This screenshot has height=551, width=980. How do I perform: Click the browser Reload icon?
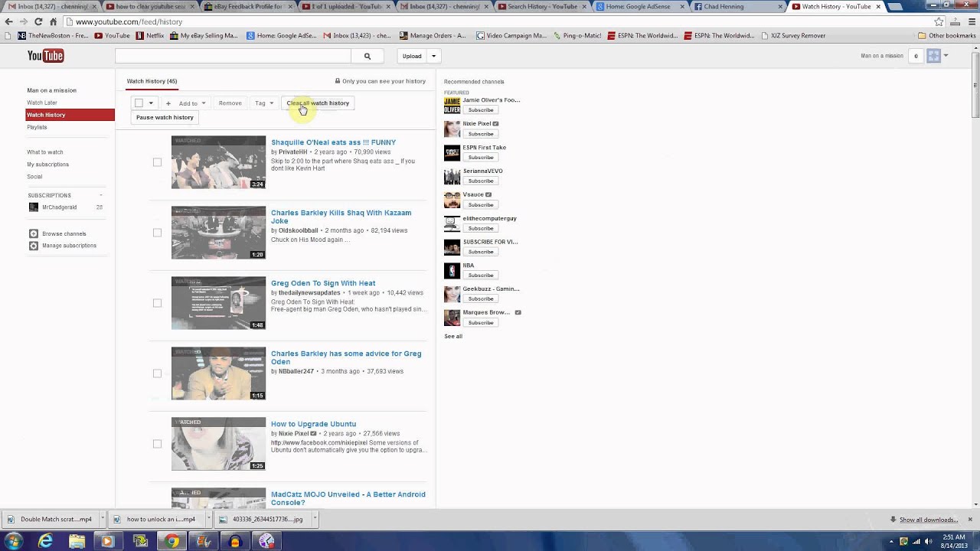pyautogui.click(x=38, y=21)
